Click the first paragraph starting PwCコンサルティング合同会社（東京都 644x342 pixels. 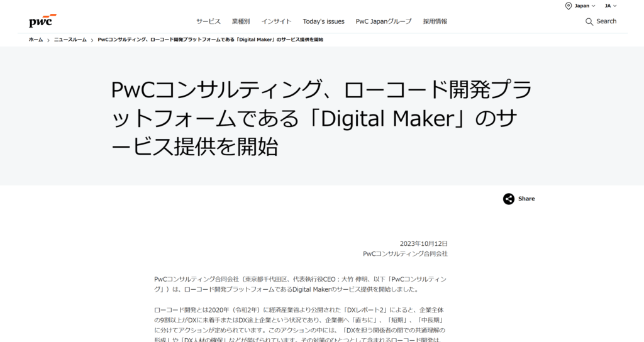(x=301, y=284)
